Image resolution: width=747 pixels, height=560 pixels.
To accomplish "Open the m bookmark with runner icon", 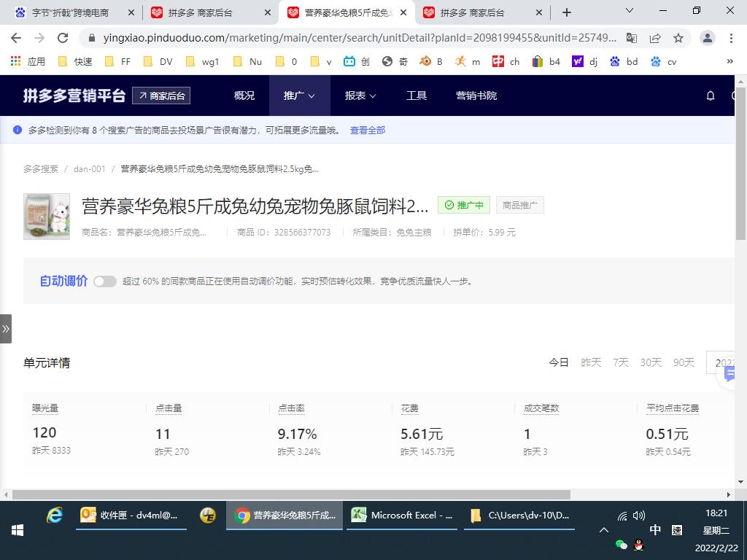I will click(x=468, y=61).
